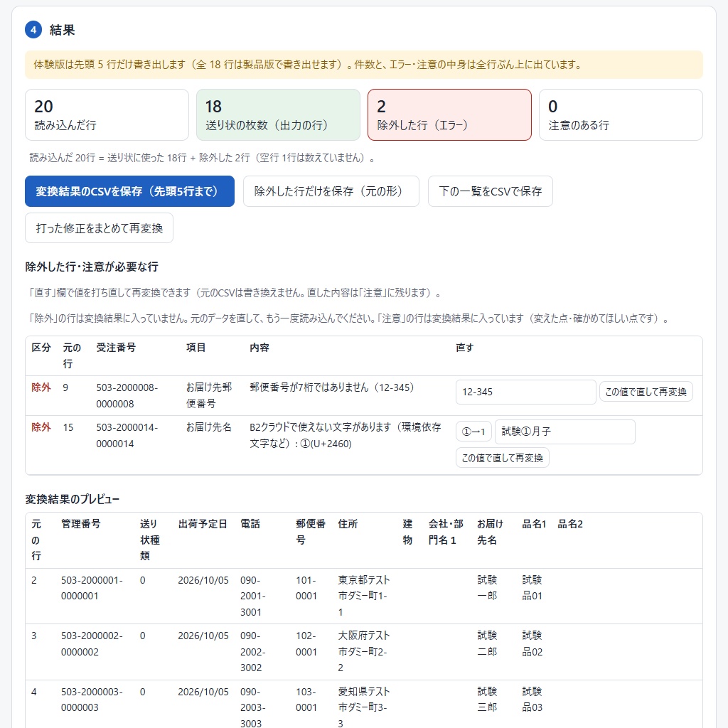Screen dimensions: 728x728
Task: Click the お届け先郵便番号 item cell
Action: tap(209, 395)
